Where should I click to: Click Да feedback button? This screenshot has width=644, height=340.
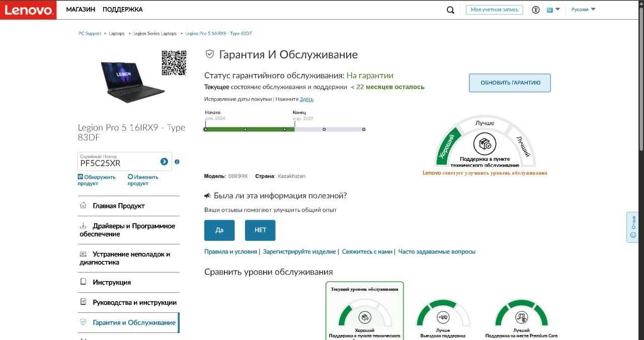(x=219, y=230)
